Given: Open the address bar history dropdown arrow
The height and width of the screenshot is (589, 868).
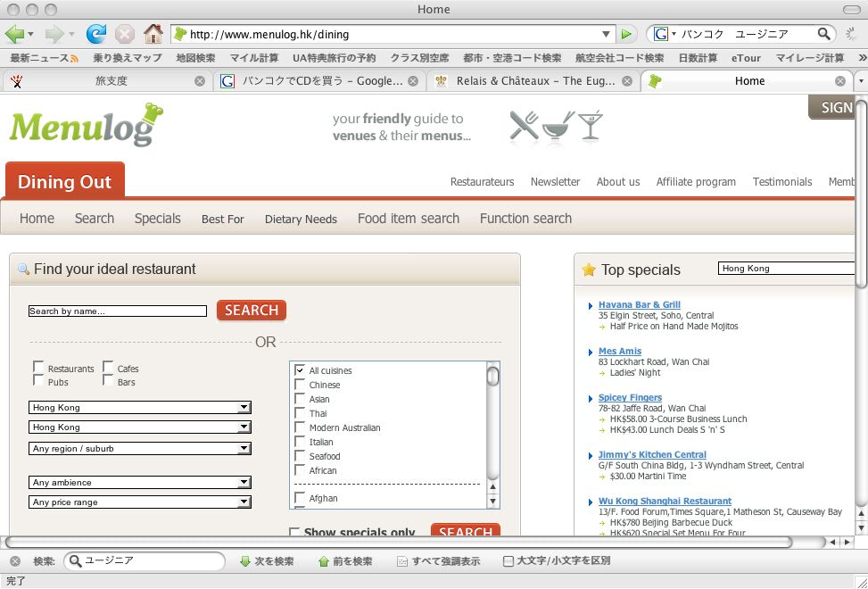Looking at the screenshot, I should [606, 34].
